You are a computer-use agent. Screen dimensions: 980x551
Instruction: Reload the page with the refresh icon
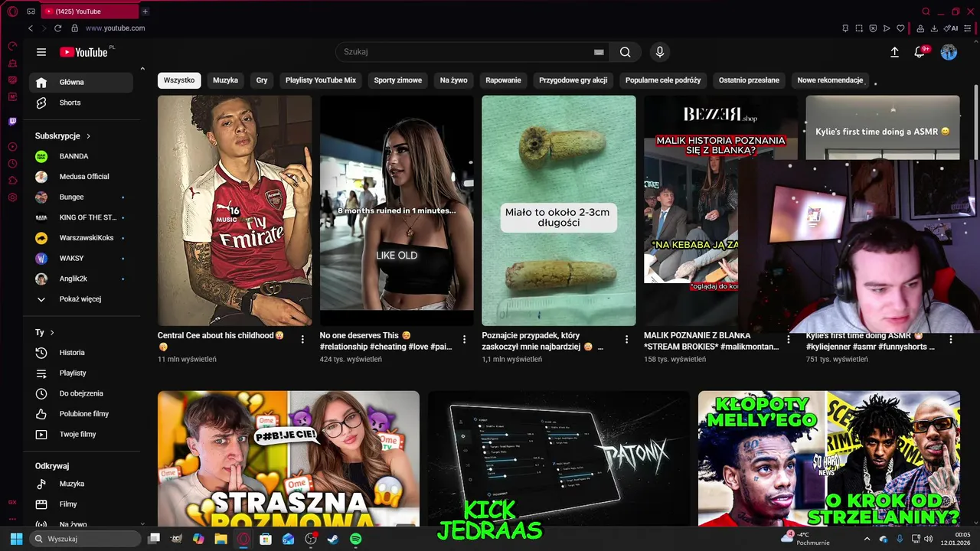point(57,28)
